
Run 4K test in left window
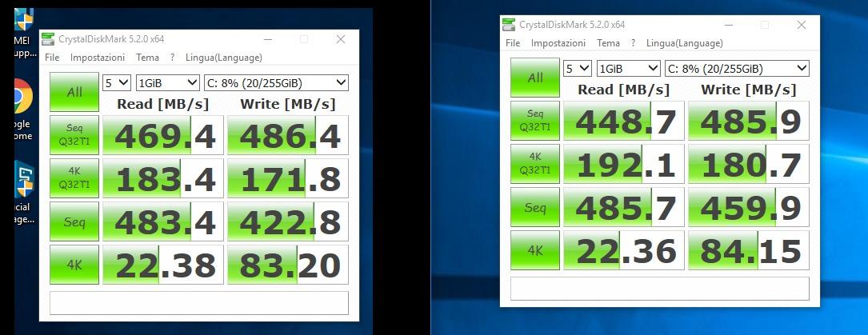[74, 264]
